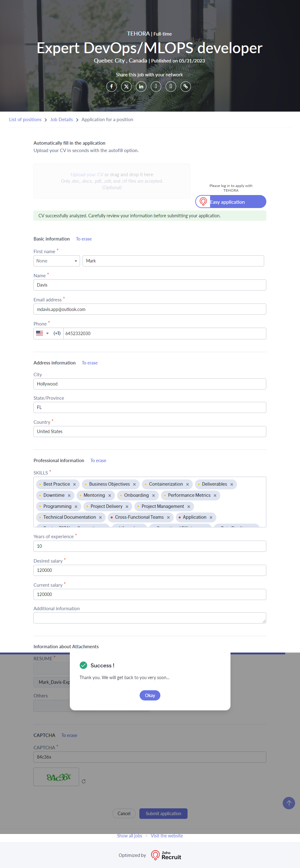Click Submit application button
Viewport: 300px width, 868px height.
(x=163, y=813)
